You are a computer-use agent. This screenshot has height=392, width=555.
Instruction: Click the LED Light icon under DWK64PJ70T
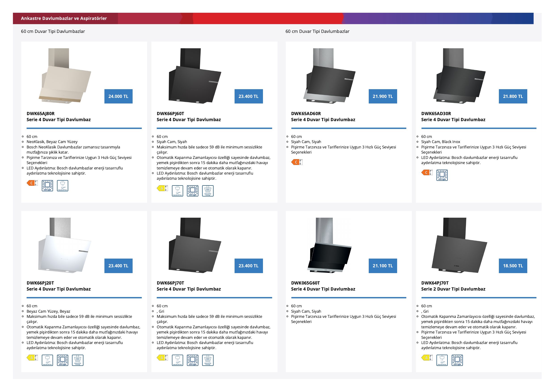click(457, 360)
